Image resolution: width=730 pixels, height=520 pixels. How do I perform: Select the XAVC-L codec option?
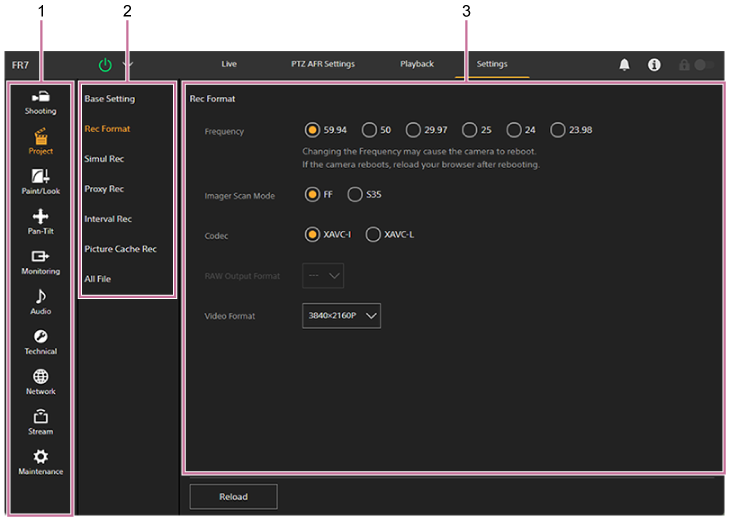click(x=373, y=234)
